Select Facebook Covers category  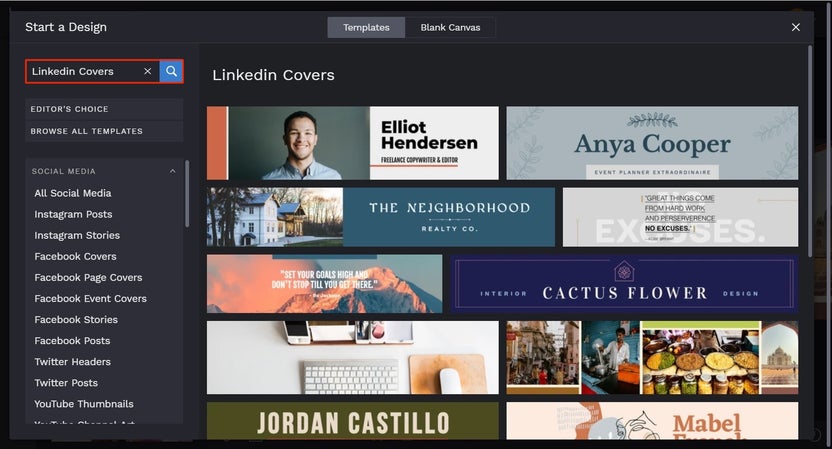click(x=75, y=256)
